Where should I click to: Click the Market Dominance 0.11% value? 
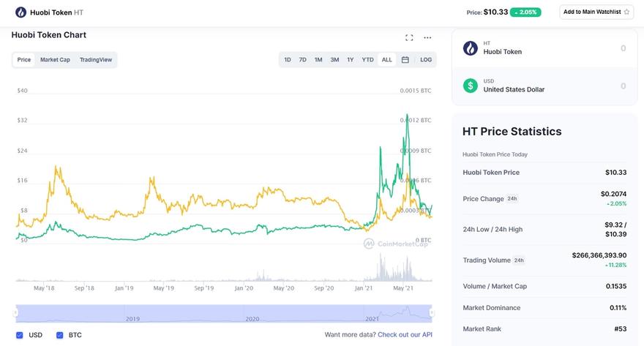(x=618, y=308)
